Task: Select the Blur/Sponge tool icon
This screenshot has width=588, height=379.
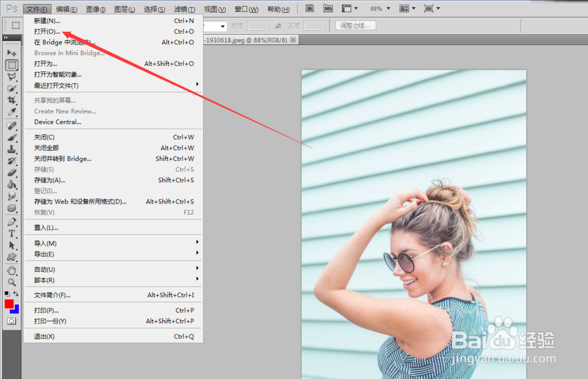Action: click(12, 208)
